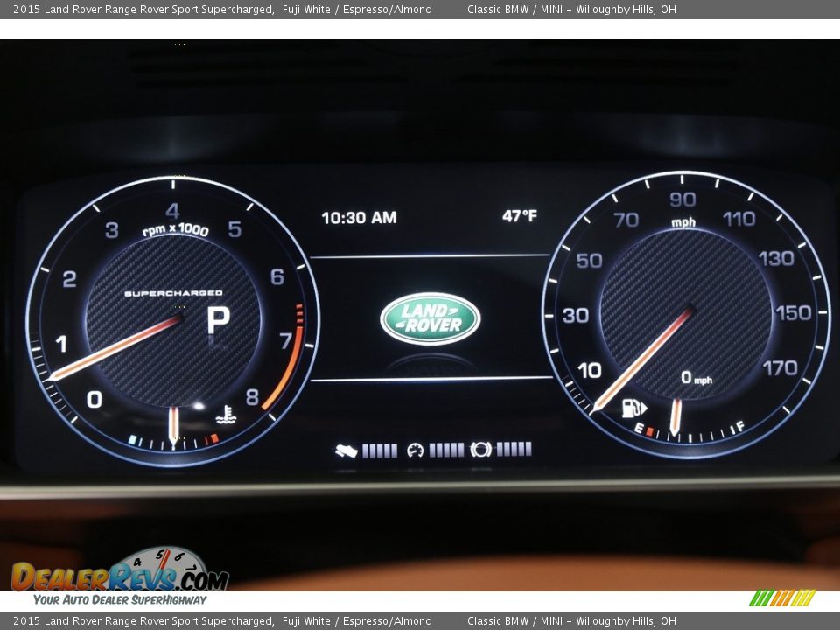
Task: Click the bar indicator beside the terrain icon
Action: click(x=380, y=451)
